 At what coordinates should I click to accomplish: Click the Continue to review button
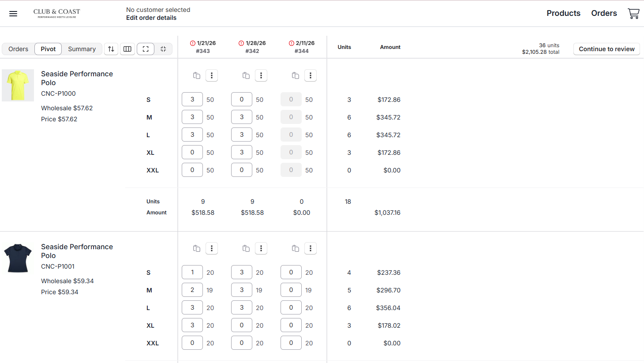607,49
